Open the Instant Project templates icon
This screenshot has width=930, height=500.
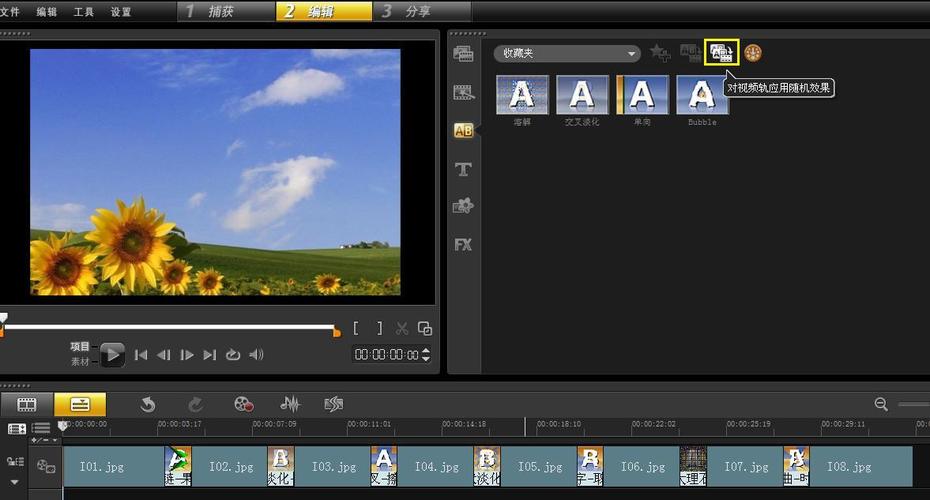463,93
